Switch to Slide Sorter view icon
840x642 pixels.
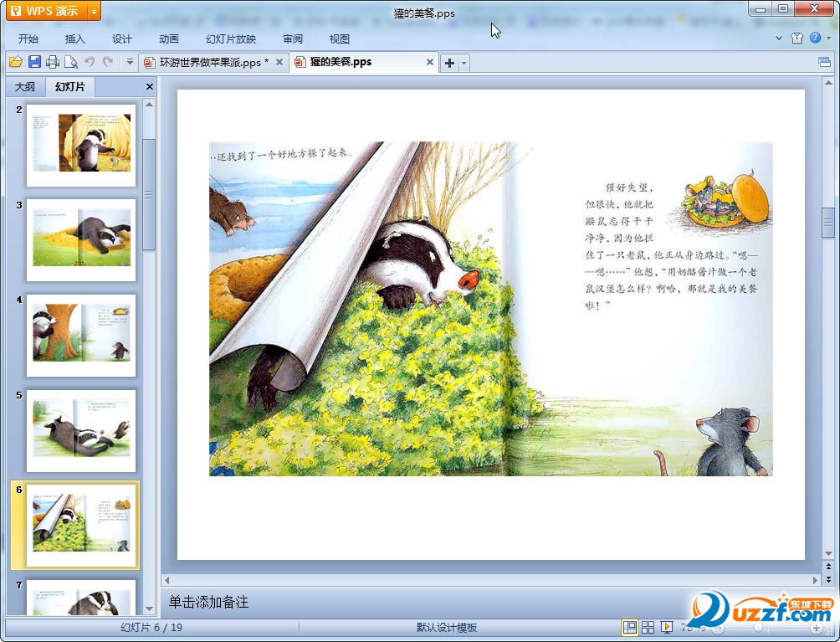[x=648, y=627]
